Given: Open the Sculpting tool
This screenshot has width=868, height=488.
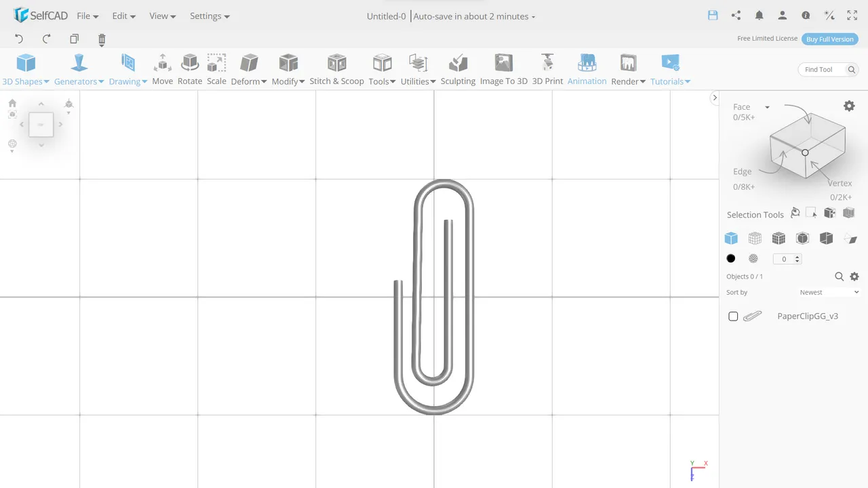Looking at the screenshot, I should coord(458,70).
